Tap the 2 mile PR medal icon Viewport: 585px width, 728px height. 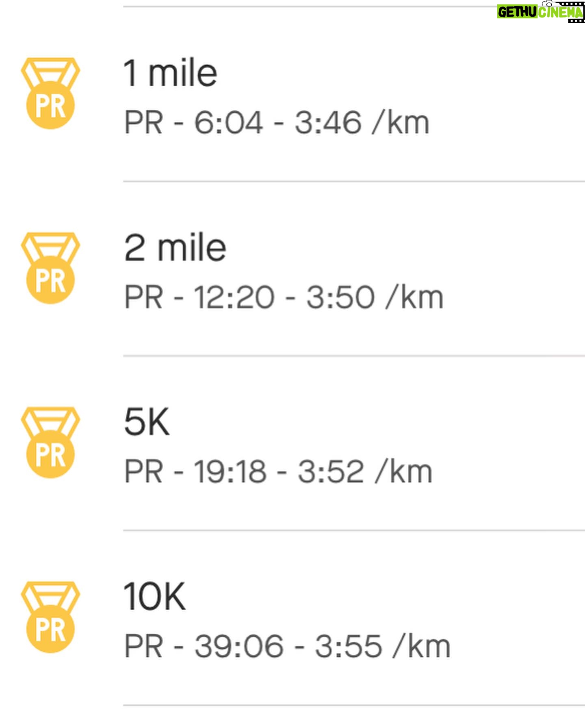(x=50, y=268)
